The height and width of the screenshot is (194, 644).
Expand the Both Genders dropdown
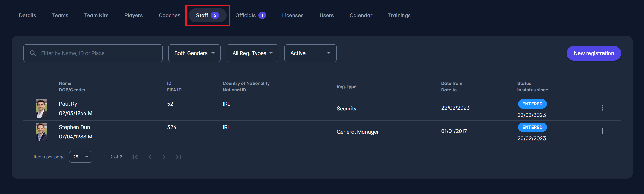[x=194, y=53]
